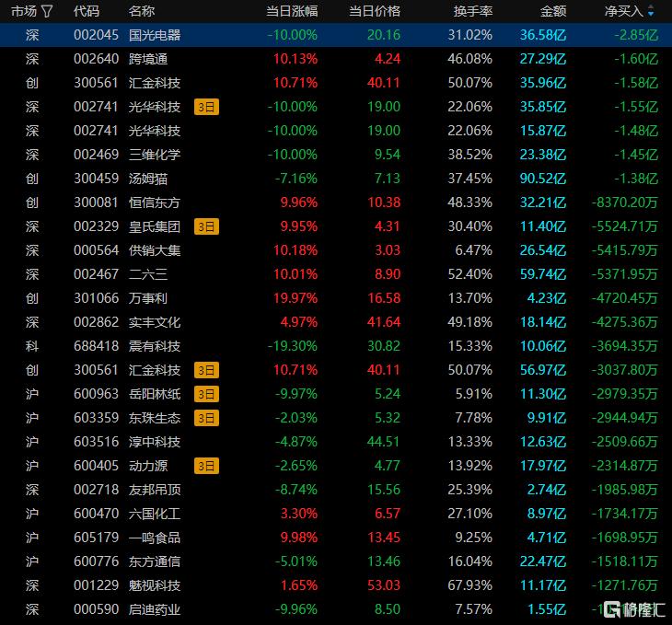Click the 3日 badge beside 岳阳林纸

pos(206,394)
